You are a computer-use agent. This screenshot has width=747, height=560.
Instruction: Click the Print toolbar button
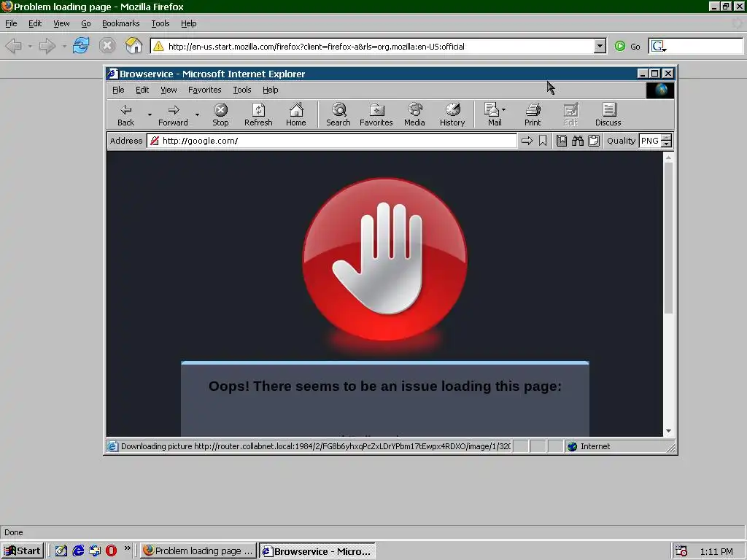(x=532, y=114)
